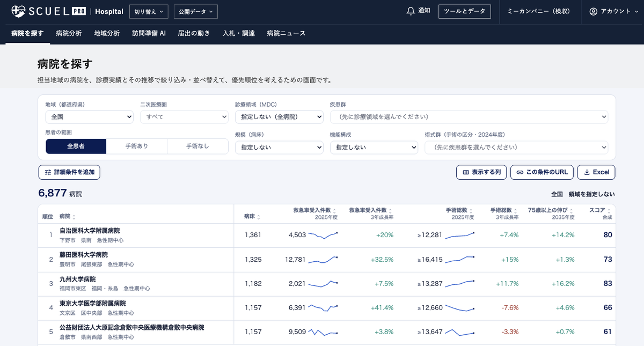644x346 pixels.
Task: Open notifications via the bell icon
Action: click(x=411, y=11)
